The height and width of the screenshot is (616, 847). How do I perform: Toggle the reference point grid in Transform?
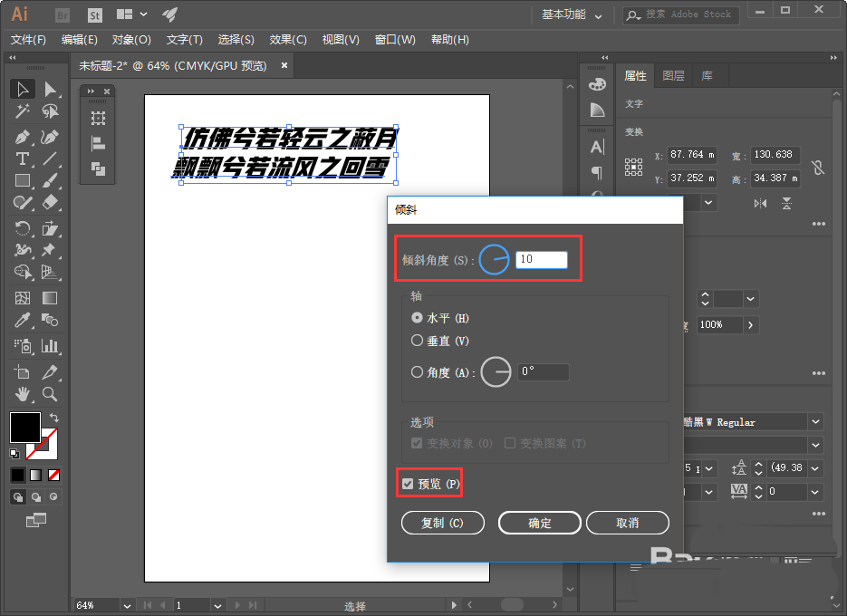(633, 167)
